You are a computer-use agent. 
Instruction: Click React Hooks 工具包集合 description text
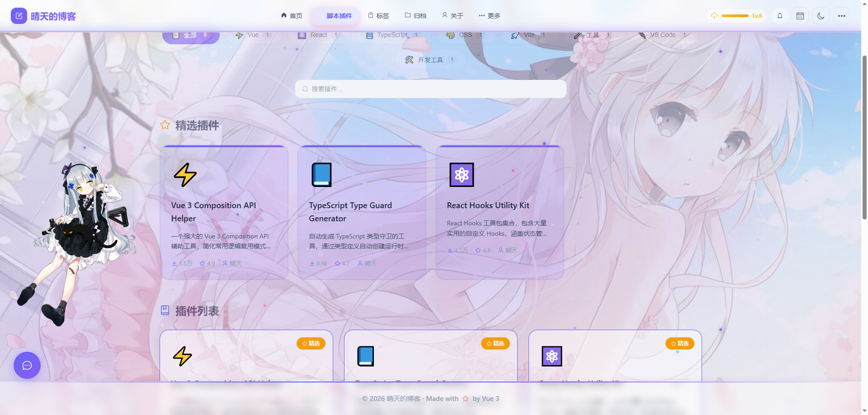(x=497, y=228)
